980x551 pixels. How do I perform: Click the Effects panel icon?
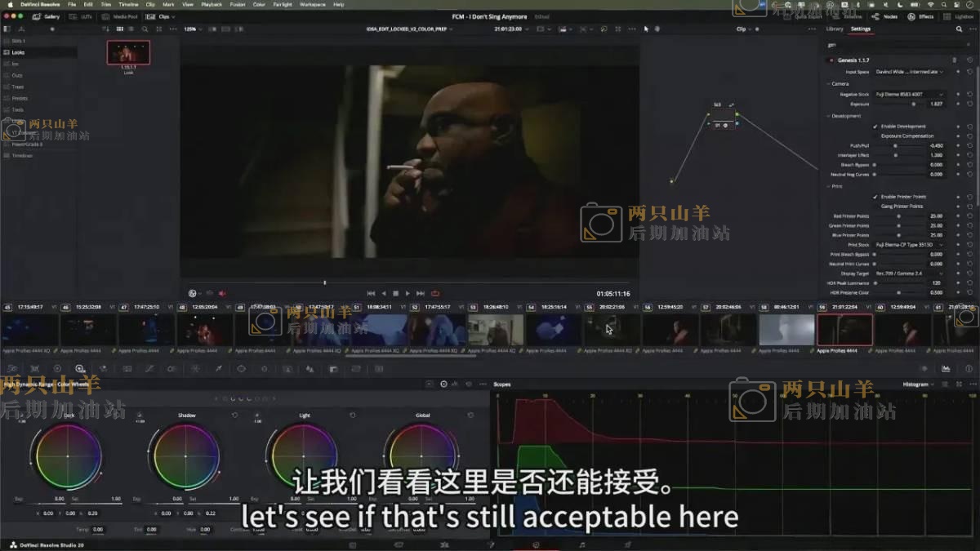[x=921, y=16]
